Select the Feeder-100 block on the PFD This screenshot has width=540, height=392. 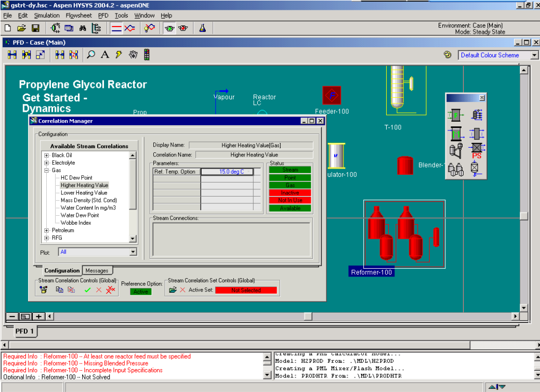click(x=332, y=96)
